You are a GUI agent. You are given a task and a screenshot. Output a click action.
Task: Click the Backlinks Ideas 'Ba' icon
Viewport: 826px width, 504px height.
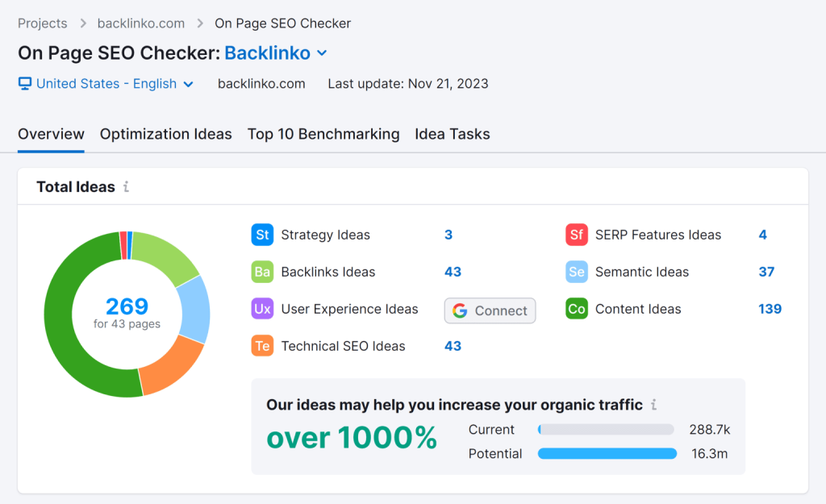click(x=262, y=273)
